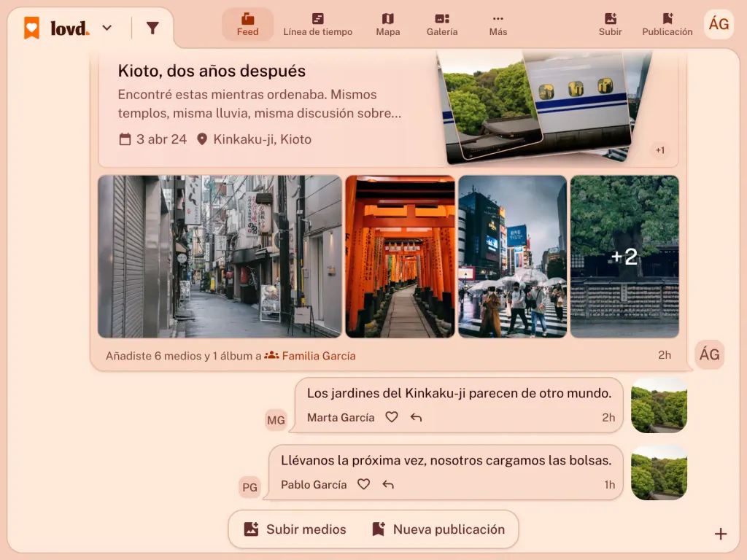Viewport: 747px width, 560px height.
Task: Click the MG avatar of Marta García
Action: click(x=276, y=420)
